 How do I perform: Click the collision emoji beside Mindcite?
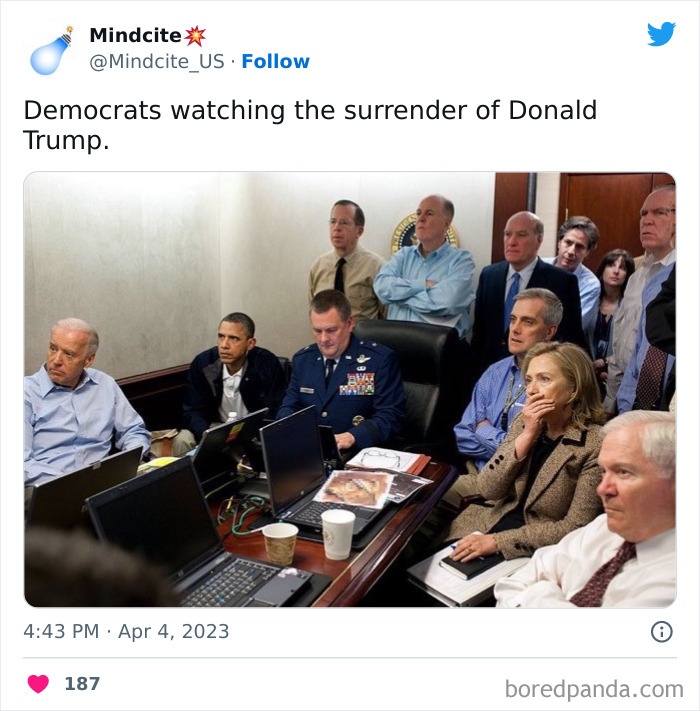(195, 36)
